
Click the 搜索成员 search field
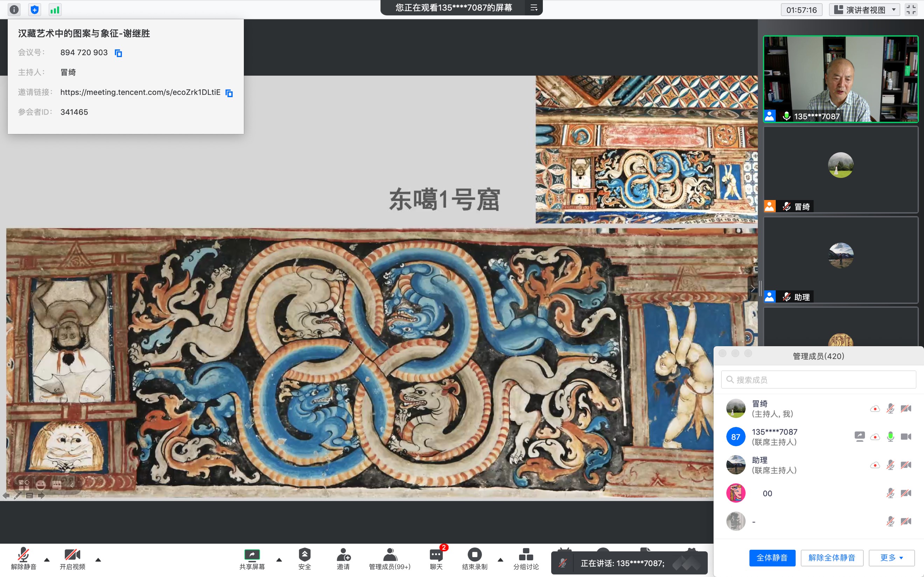coord(819,380)
